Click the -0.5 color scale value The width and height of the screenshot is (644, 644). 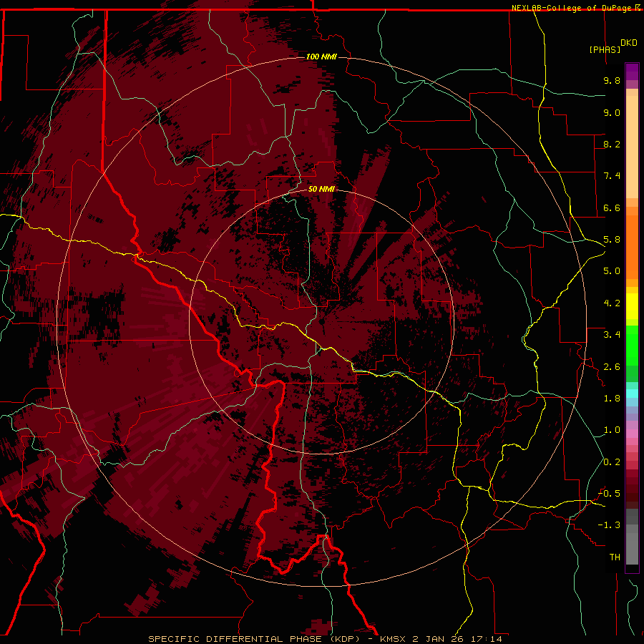(609, 494)
